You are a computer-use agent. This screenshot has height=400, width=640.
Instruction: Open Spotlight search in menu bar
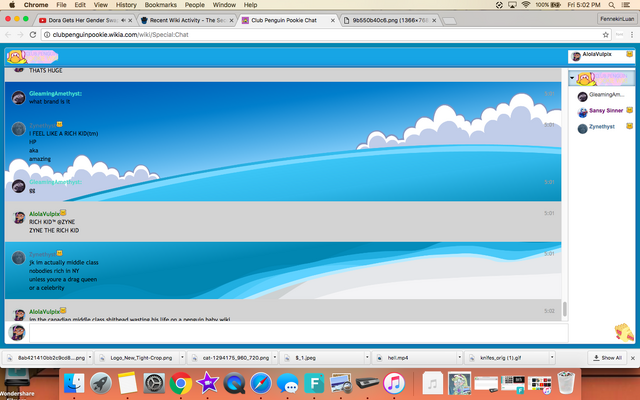pyautogui.click(x=611, y=5)
